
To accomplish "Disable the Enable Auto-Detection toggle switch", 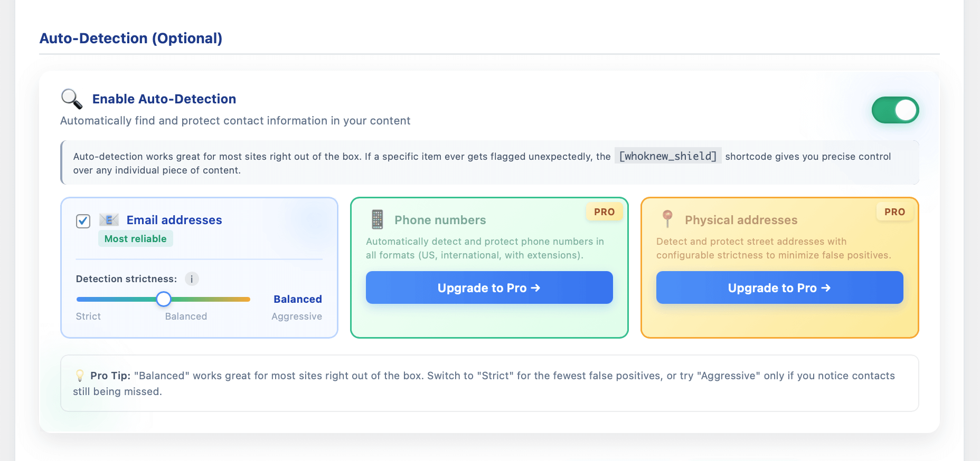I will click(895, 110).
